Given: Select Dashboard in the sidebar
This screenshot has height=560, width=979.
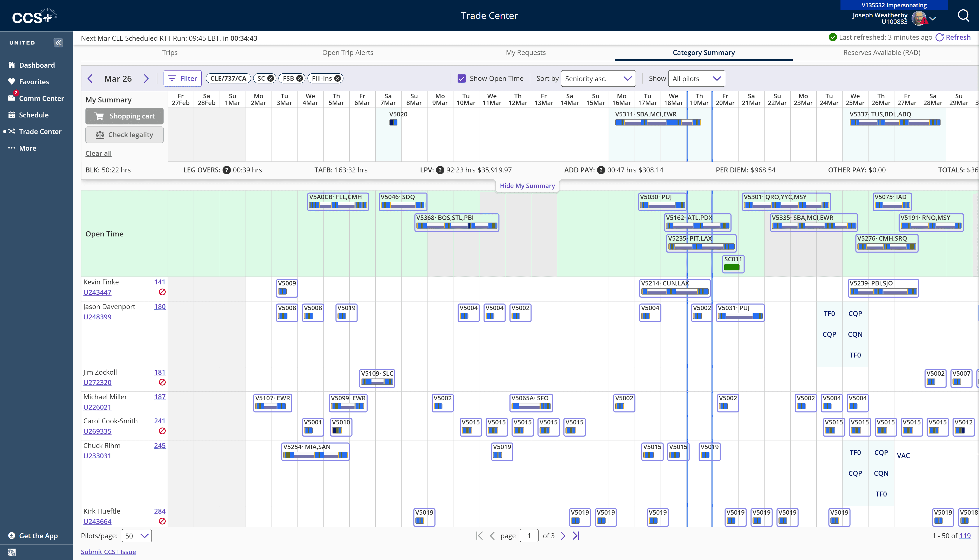Looking at the screenshot, I should click(x=37, y=65).
